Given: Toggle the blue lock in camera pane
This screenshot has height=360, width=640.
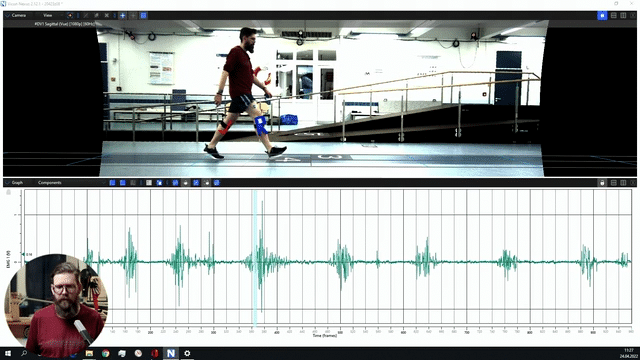Looking at the screenshot, I should tap(602, 16).
